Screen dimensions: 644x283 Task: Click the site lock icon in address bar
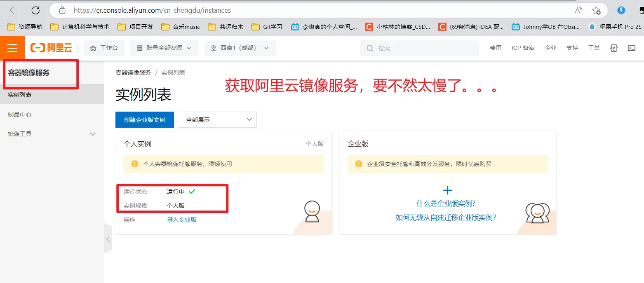tap(62, 10)
